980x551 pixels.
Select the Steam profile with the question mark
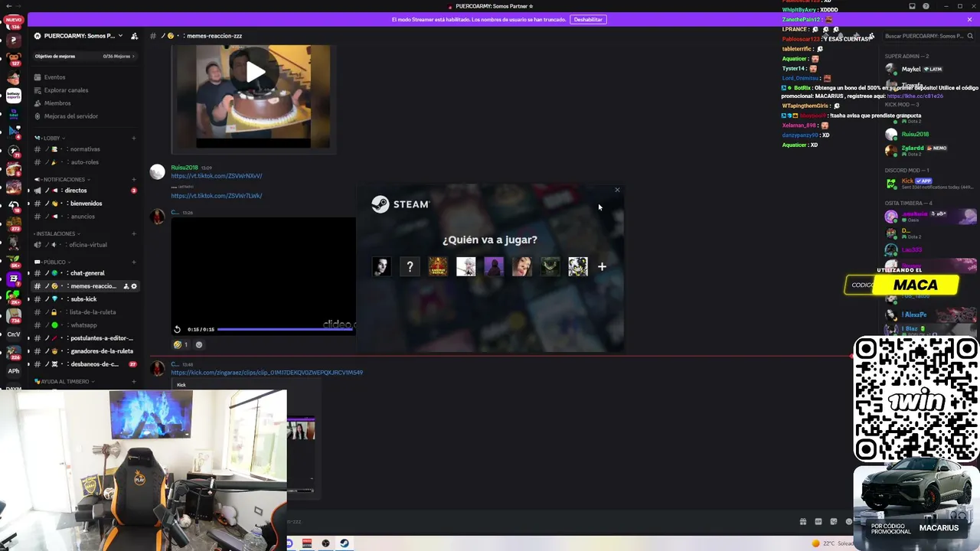point(410,266)
